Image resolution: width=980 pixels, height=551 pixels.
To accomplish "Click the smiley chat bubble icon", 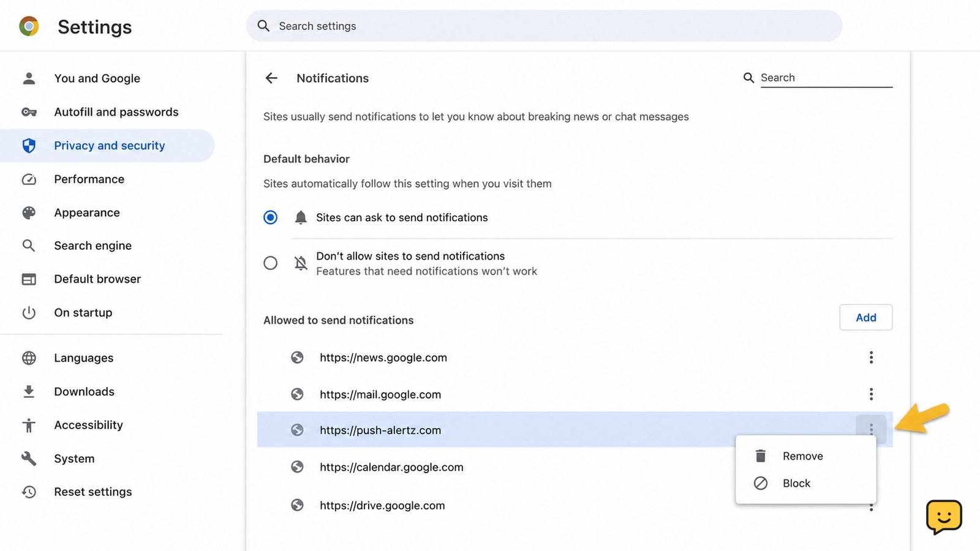I will pyautogui.click(x=944, y=517).
